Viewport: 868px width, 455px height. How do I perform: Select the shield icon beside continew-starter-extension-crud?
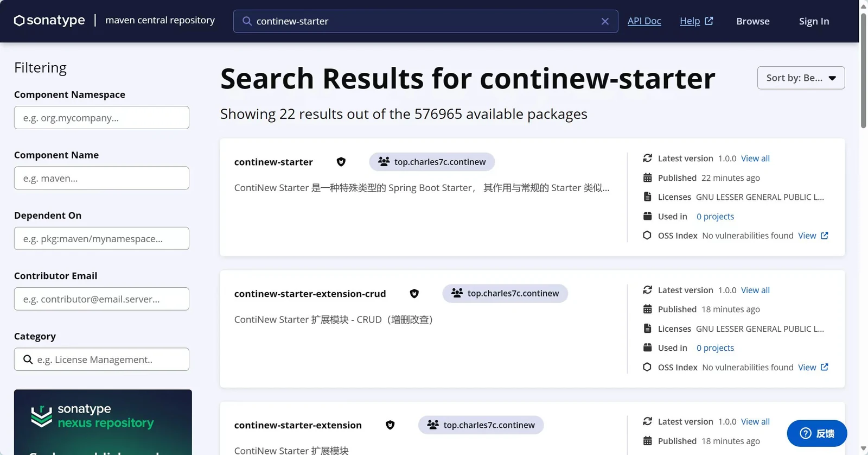pyautogui.click(x=414, y=294)
